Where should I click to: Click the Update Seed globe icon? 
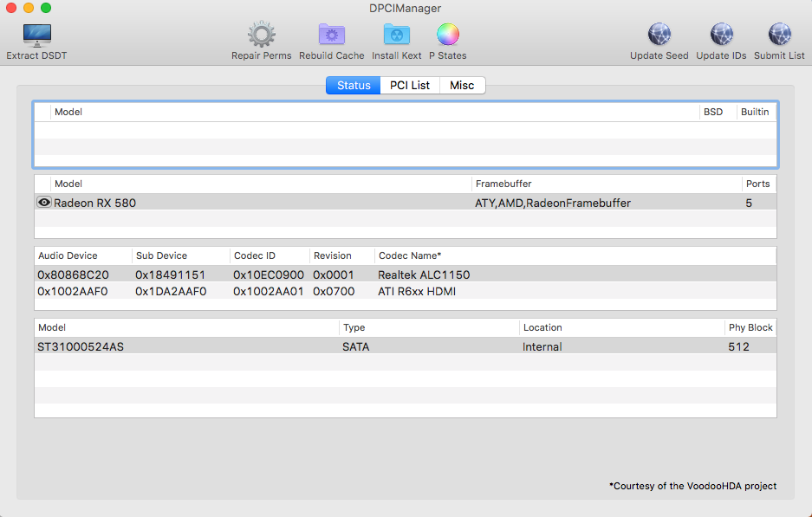[x=659, y=36]
